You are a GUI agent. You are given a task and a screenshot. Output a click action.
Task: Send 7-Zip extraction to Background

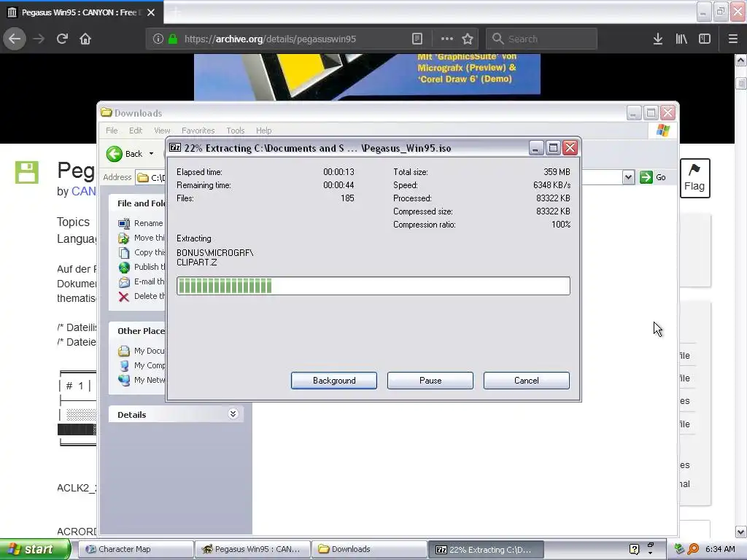pyautogui.click(x=334, y=381)
